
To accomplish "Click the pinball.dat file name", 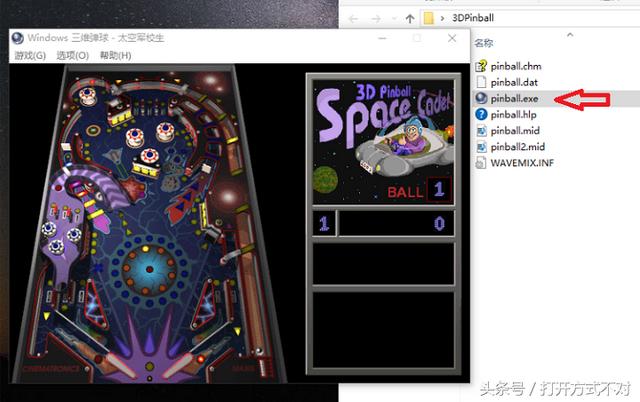I will (514, 82).
